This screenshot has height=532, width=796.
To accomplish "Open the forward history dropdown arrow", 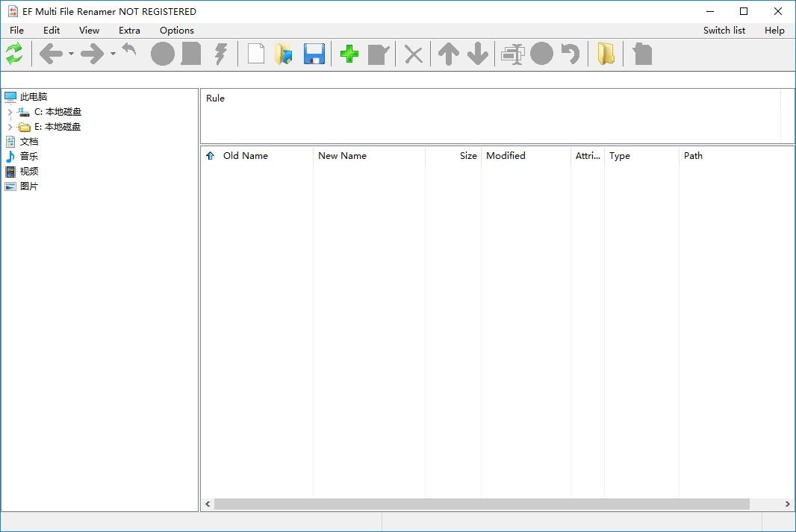I will (x=113, y=54).
